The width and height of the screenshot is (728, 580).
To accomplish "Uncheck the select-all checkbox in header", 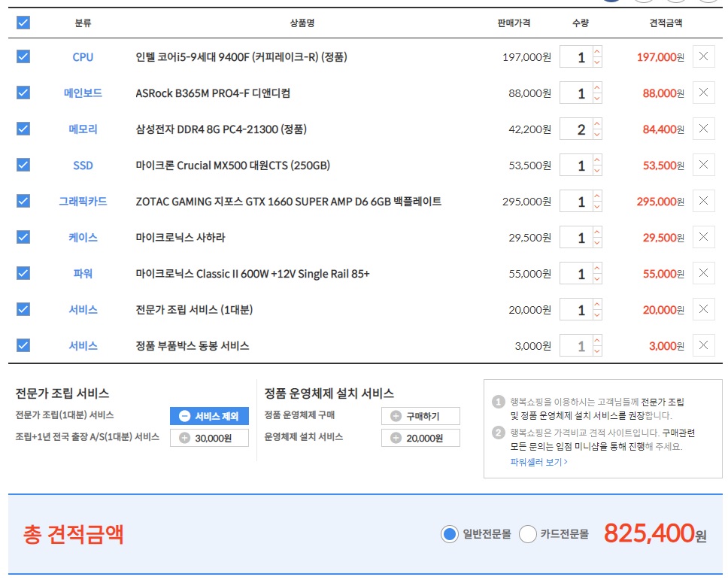I will pyautogui.click(x=23, y=23).
